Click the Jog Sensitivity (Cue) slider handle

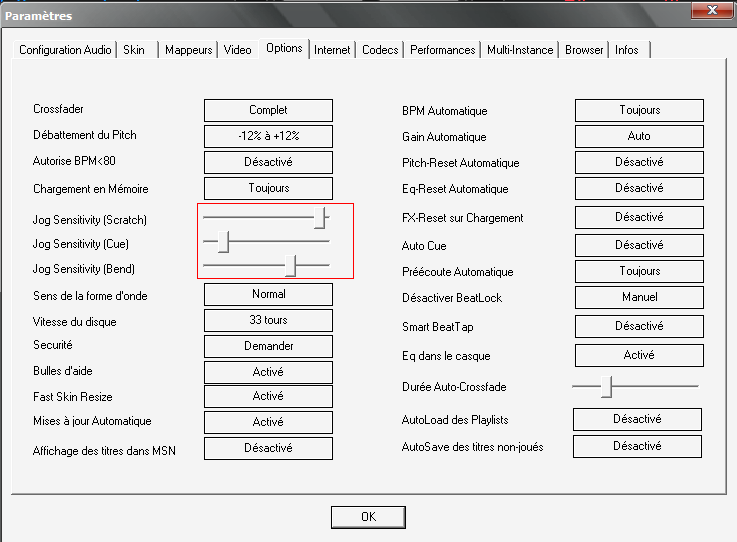pyautogui.click(x=224, y=241)
